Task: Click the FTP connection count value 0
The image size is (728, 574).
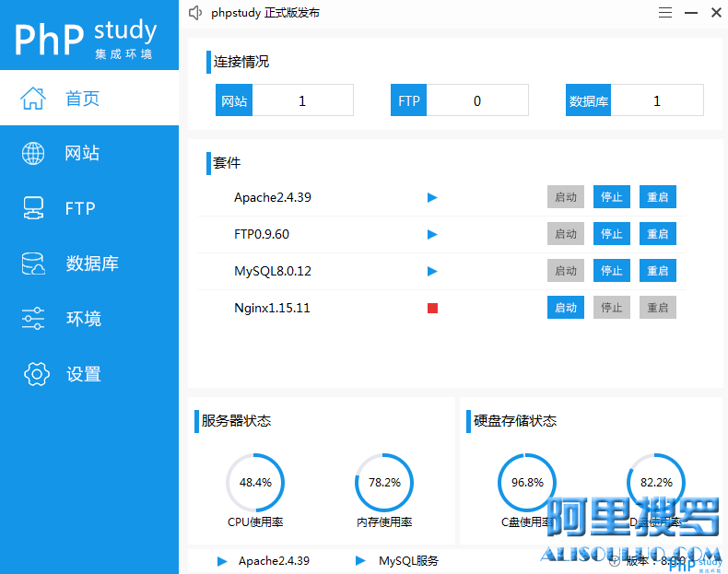Action: [477, 100]
